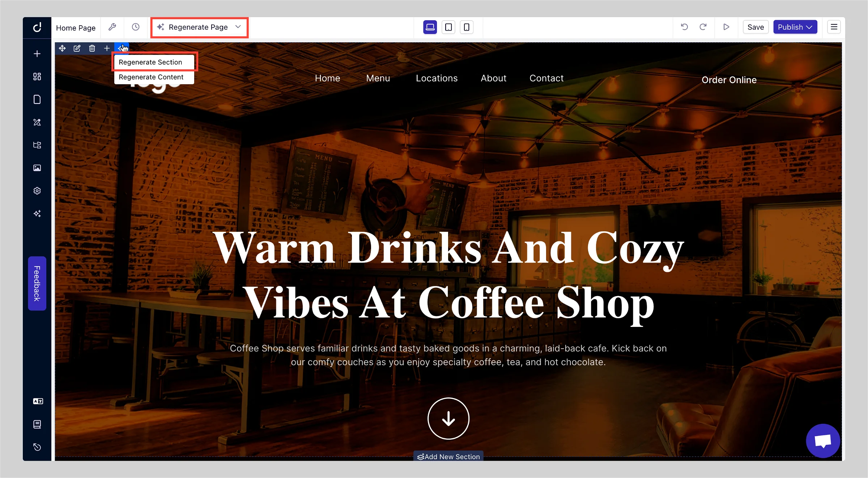868x478 pixels.
Task: Click the layers panel sidebar icon
Action: [x=37, y=145]
